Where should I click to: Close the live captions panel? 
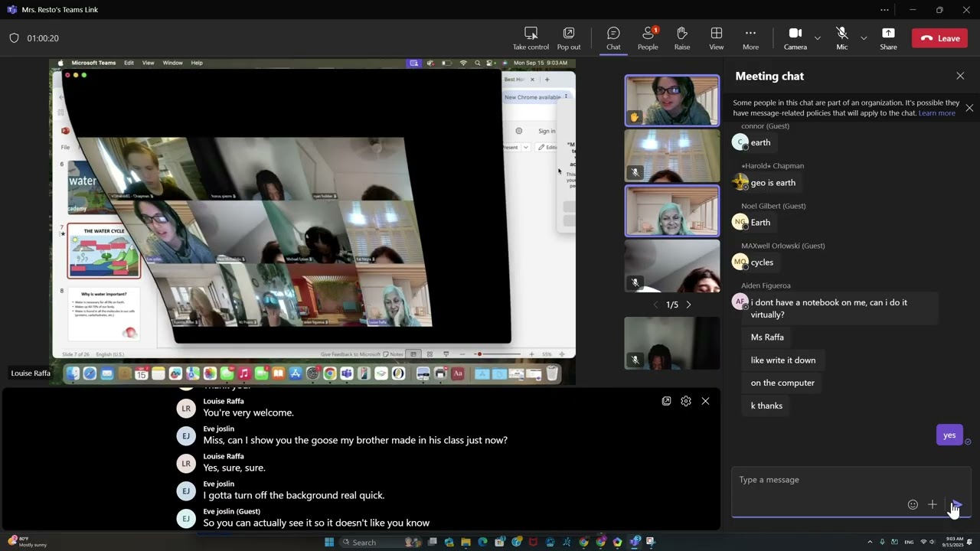click(705, 401)
